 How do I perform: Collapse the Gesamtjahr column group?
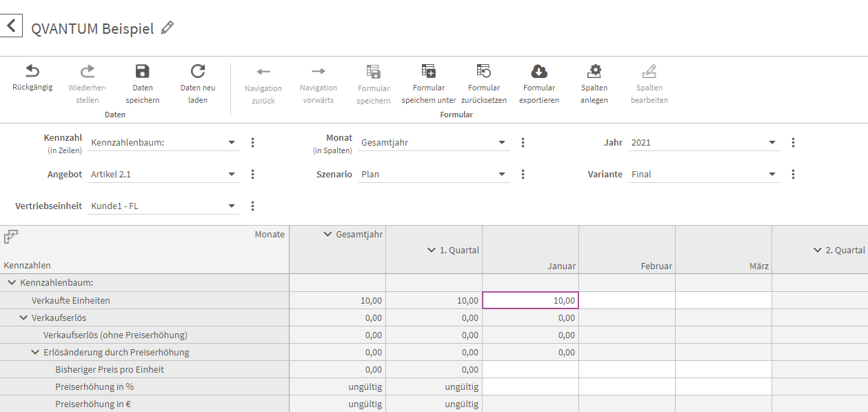tap(327, 235)
